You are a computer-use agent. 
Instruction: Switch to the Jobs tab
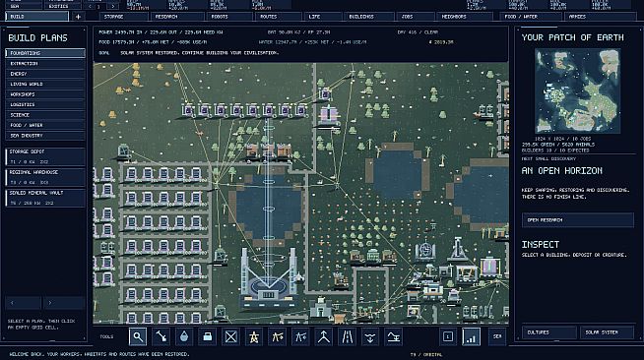coord(416,17)
